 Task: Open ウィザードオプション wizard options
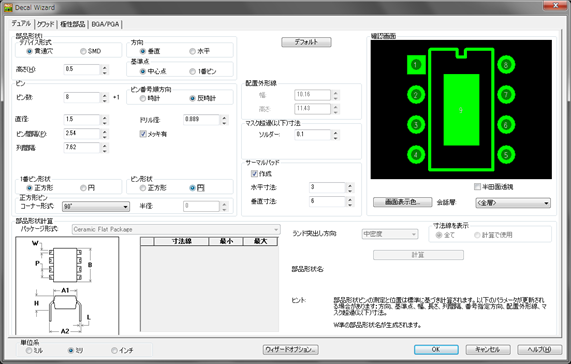[x=291, y=349]
